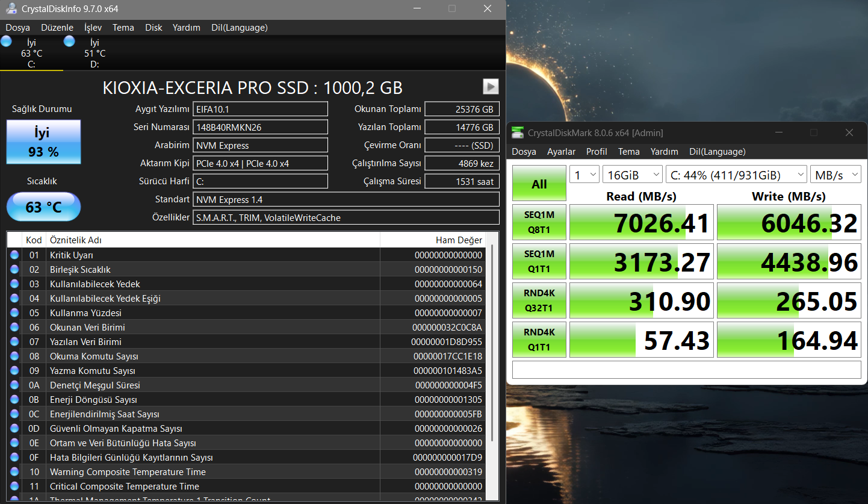Click status dot for Yazma Komutu Sayısı row
Screen dimensions: 868x504
click(14, 371)
